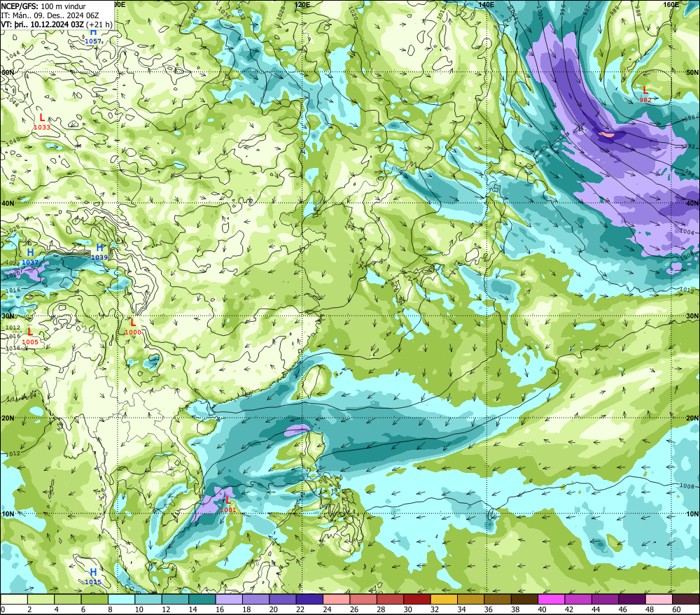Click the 'IT: Mán.. 09. Des.. 2024 06Z' line
Screen dimensions: 700x615
pos(50,15)
